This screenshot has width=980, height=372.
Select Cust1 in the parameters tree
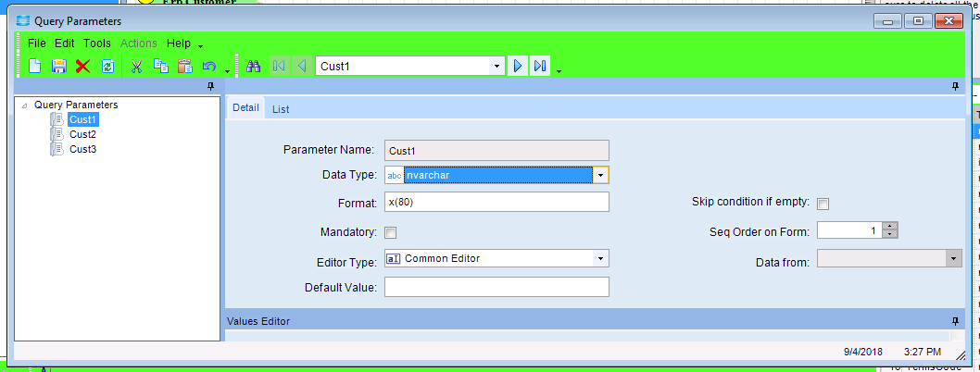(83, 118)
